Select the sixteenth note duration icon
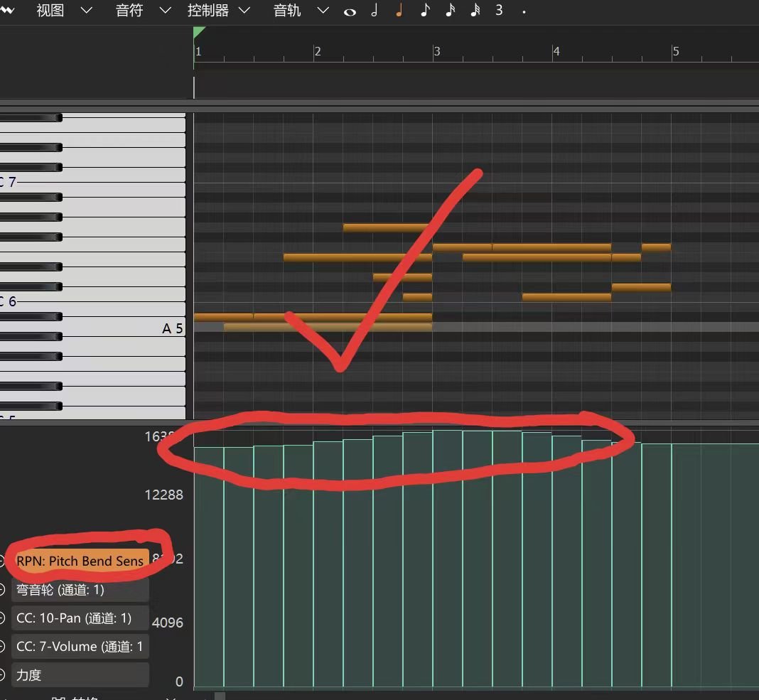Image resolution: width=759 pixels, height=700 pixels. pyautogui.click(x=449, y=11)
